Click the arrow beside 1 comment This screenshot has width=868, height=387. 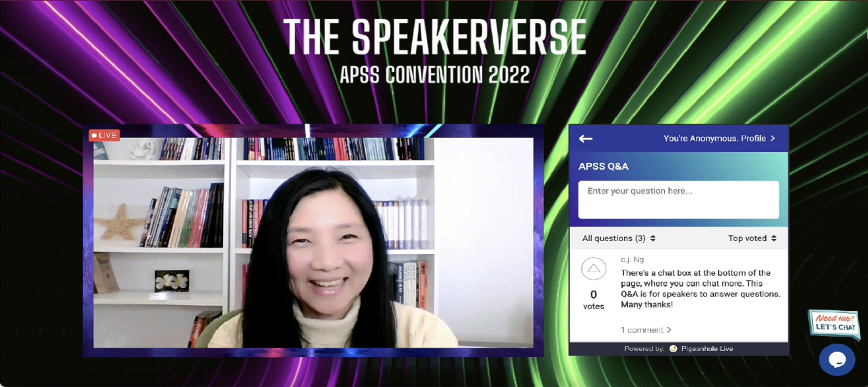pos(669,330)
